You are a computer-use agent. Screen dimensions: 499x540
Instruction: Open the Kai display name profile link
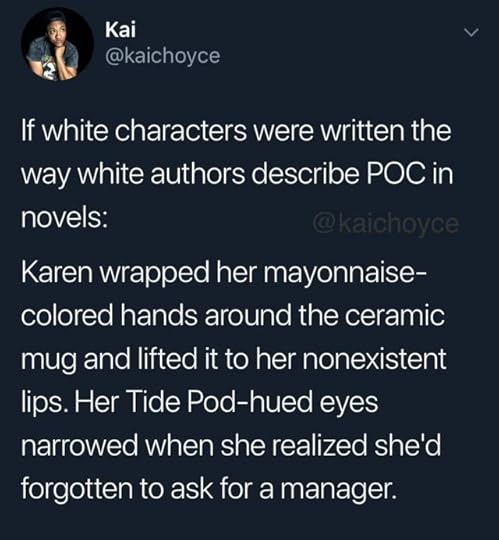[x=120, y=29]
